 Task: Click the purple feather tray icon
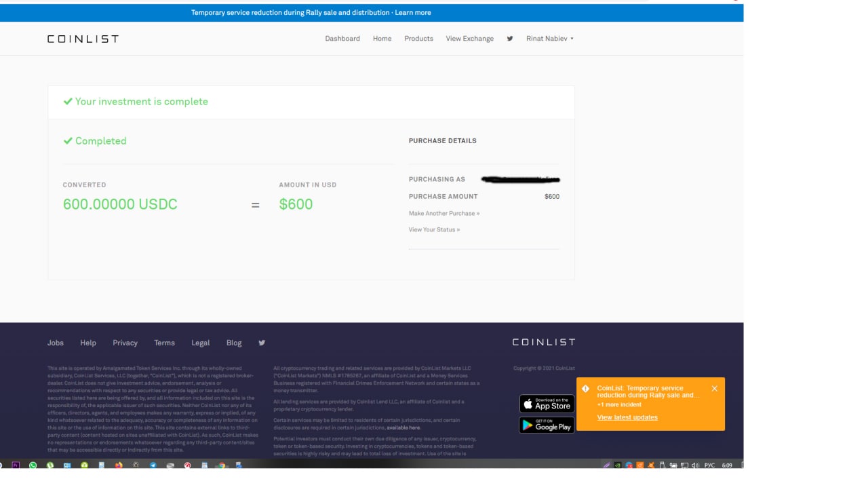click(607, 465)
